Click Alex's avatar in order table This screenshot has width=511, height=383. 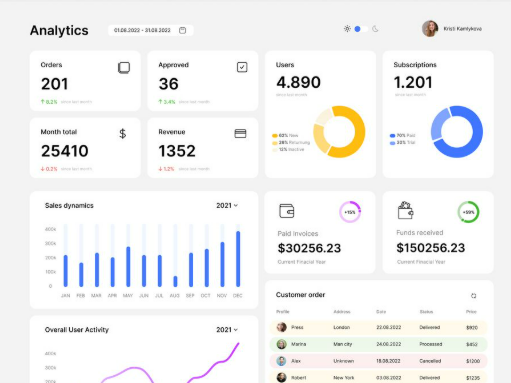[x=282, y=361]
